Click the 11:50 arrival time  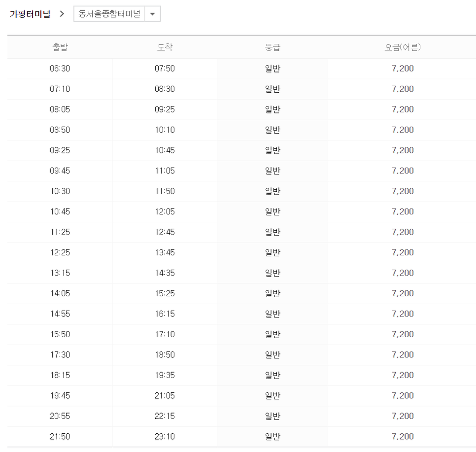[x=165, y=191]
